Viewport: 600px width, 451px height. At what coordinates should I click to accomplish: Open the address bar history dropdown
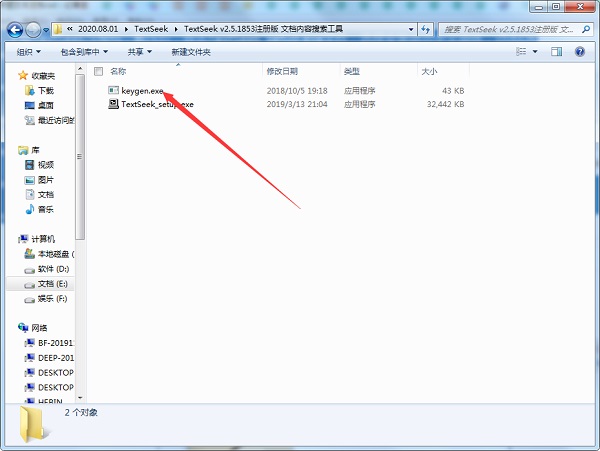[x=411, y=29]
